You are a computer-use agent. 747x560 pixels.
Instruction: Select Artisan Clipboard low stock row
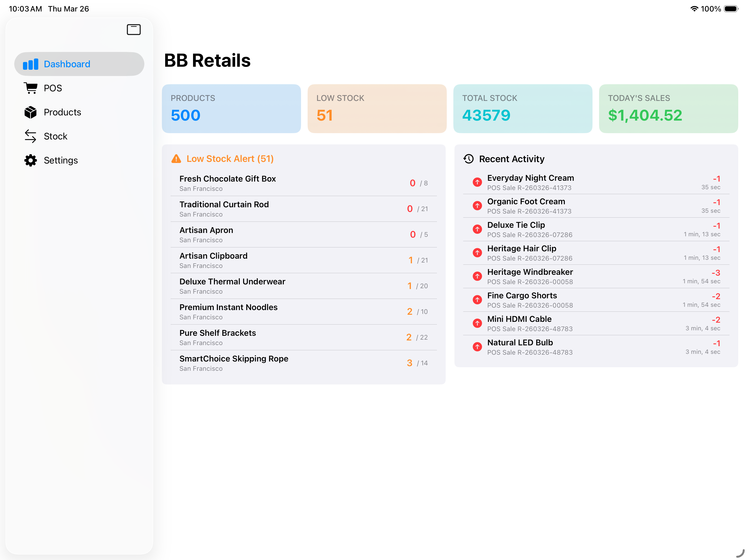(x=304, y=260)
